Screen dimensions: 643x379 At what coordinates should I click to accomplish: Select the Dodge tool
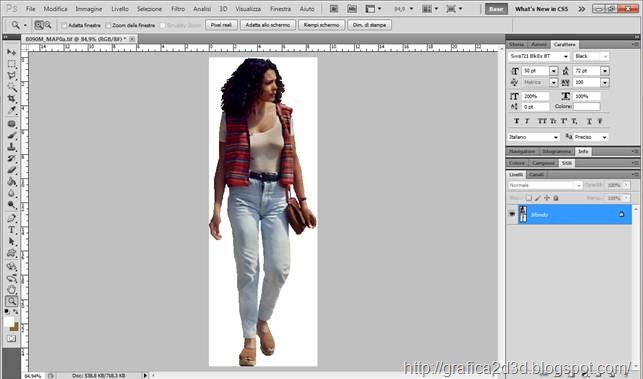click(11, 204)
